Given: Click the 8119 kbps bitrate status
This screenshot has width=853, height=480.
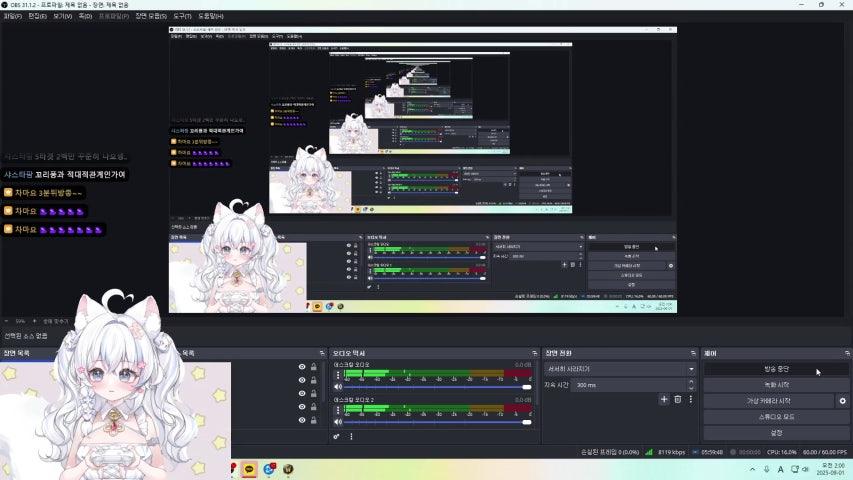Looking at the screenshot, I should 671,452.
